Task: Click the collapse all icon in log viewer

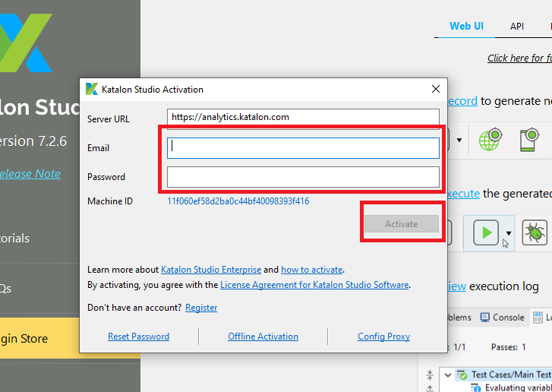Action: [x=430, y=375]
